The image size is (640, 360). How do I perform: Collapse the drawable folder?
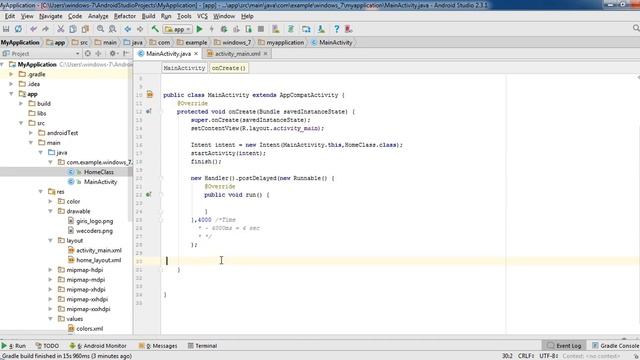[51, 211]
